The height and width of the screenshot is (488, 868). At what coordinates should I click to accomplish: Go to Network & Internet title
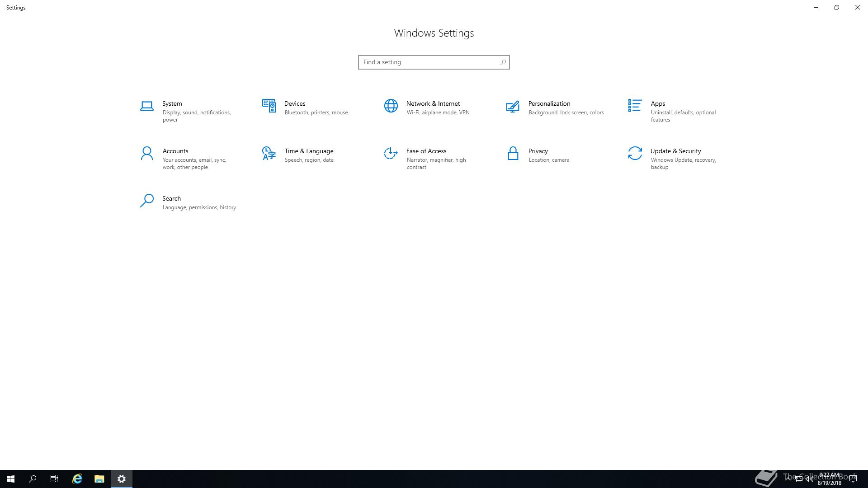tap(433, 103)
